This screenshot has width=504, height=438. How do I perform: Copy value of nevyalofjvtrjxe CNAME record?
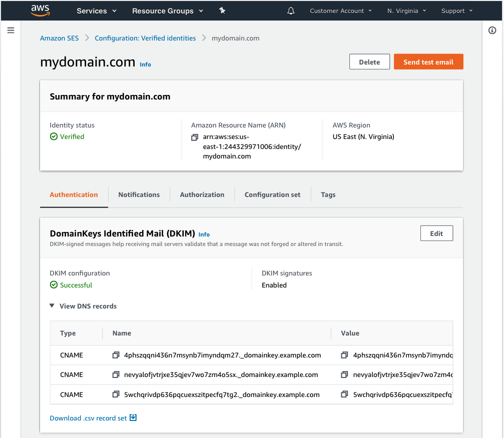(x=344, y=374)
